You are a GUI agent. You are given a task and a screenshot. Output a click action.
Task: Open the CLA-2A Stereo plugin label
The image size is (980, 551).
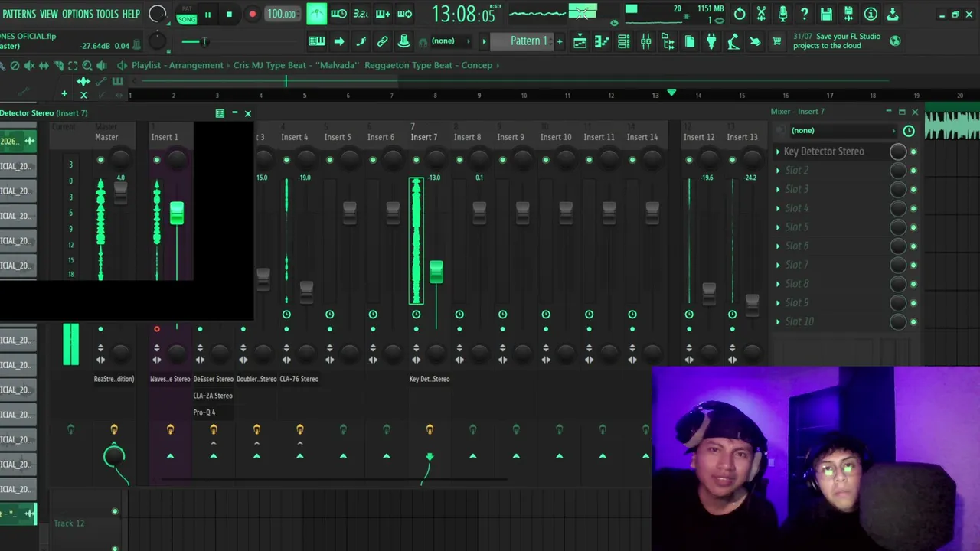pos(213,396)
